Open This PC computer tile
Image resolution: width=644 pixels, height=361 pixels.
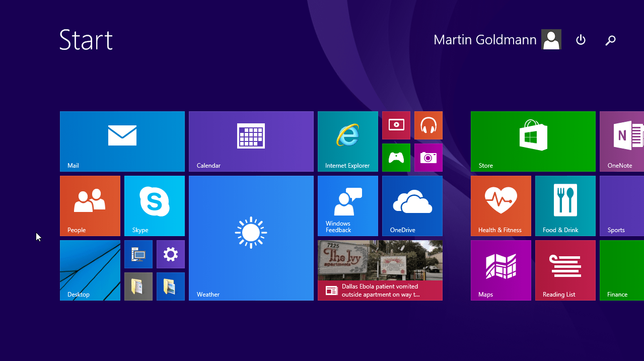[x=138, y=254]
